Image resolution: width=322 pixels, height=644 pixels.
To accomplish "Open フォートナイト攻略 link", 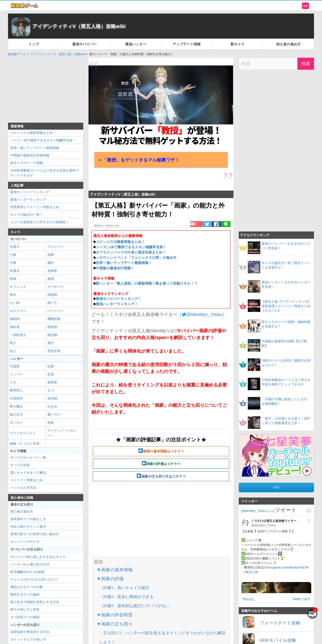I will pyautogui.click(x=280, y=623).
